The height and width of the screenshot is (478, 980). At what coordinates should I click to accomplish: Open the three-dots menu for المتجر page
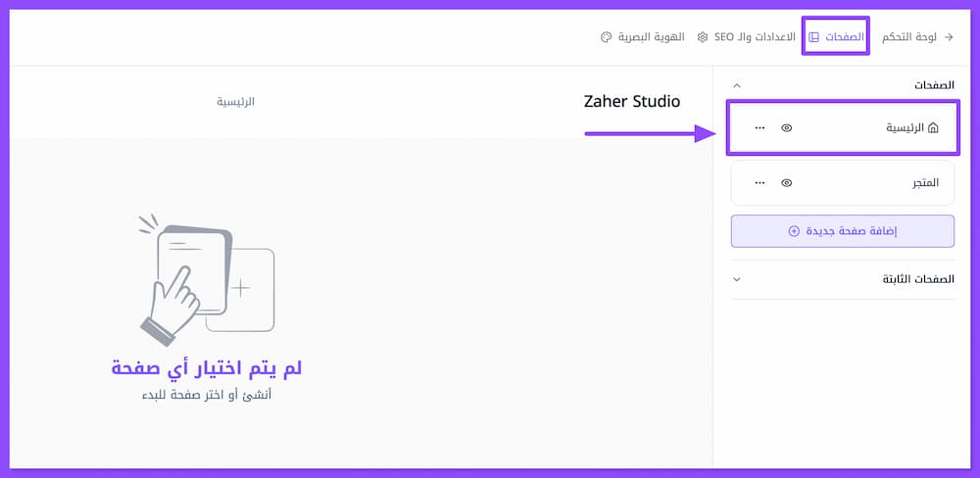[x=760, y=183]
